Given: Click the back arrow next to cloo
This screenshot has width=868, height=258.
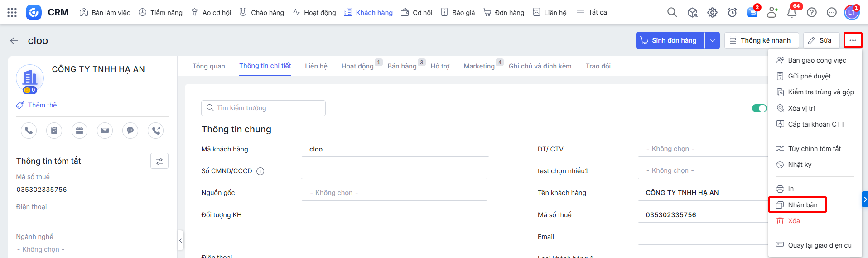Looking at the screenshot, I should (x=14, y=41).
